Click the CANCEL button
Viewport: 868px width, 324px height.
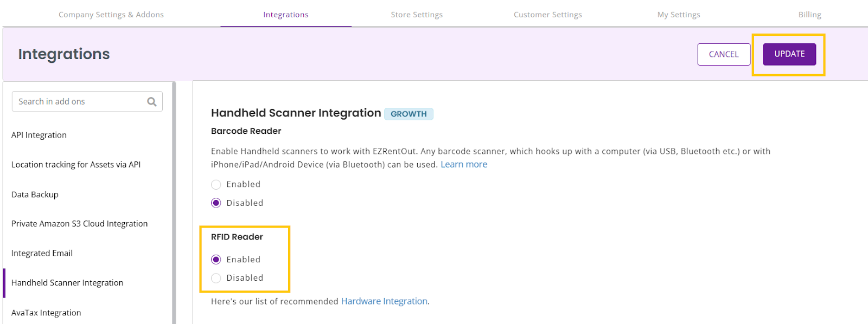[724, 54]
